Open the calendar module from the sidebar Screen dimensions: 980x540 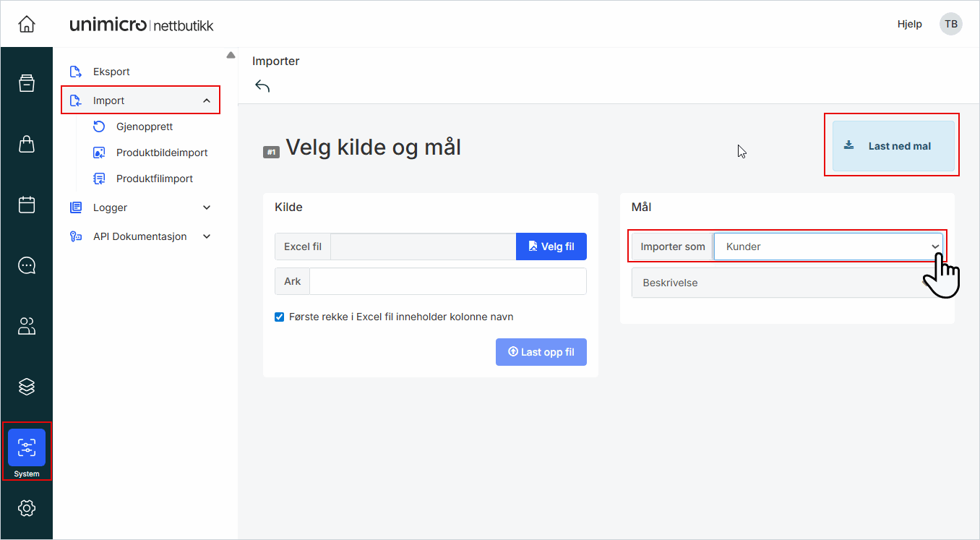27,204
